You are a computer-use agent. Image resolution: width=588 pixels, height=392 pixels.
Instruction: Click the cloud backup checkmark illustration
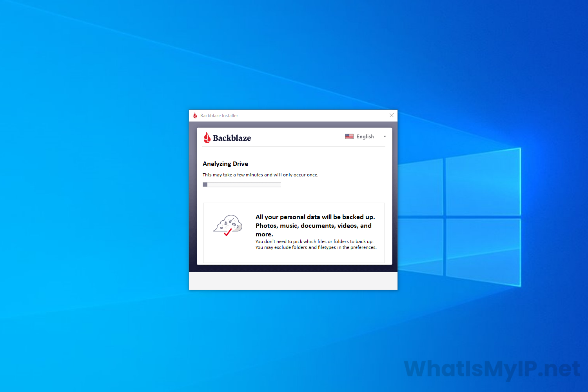click(228, 225)
